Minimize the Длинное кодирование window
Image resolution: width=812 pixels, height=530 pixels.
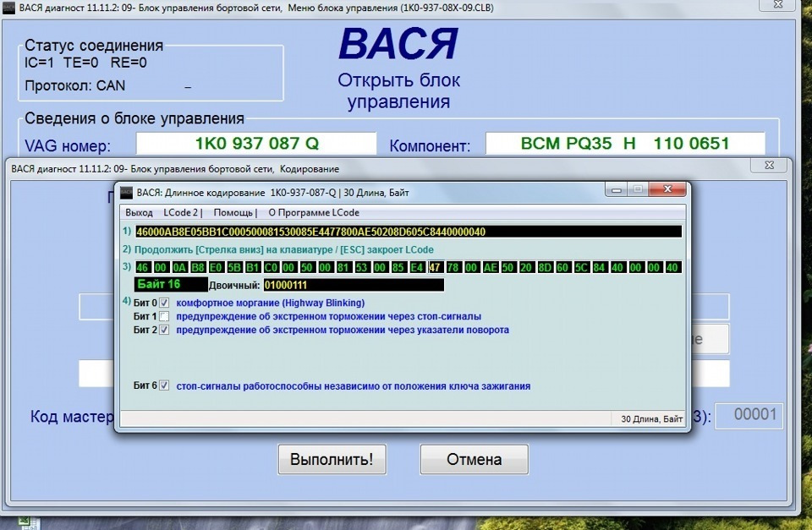(x=617, y=190)
